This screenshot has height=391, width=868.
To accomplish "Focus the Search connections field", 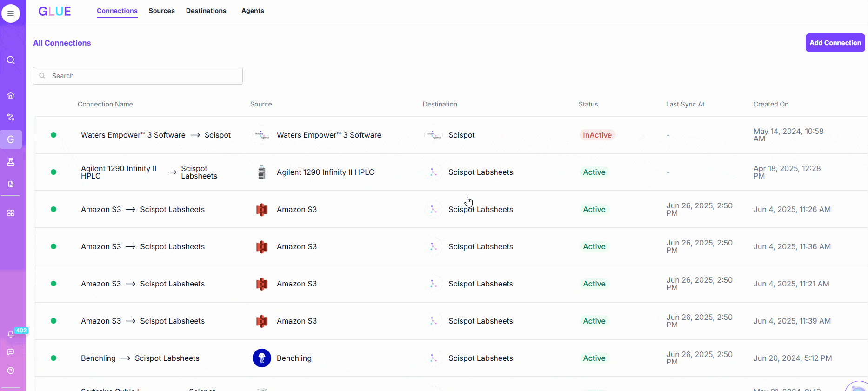I will pyautogui.click(x=138, y=76).
